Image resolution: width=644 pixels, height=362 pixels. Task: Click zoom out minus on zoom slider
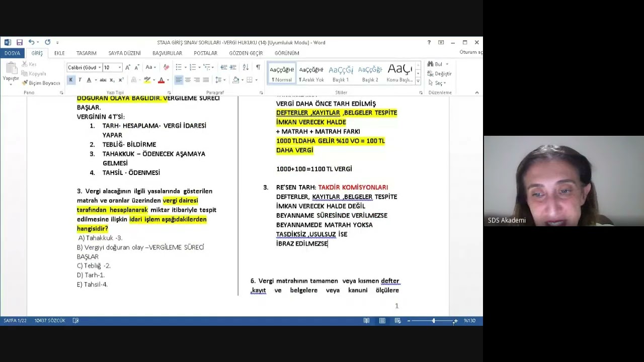tap(409, 321)
